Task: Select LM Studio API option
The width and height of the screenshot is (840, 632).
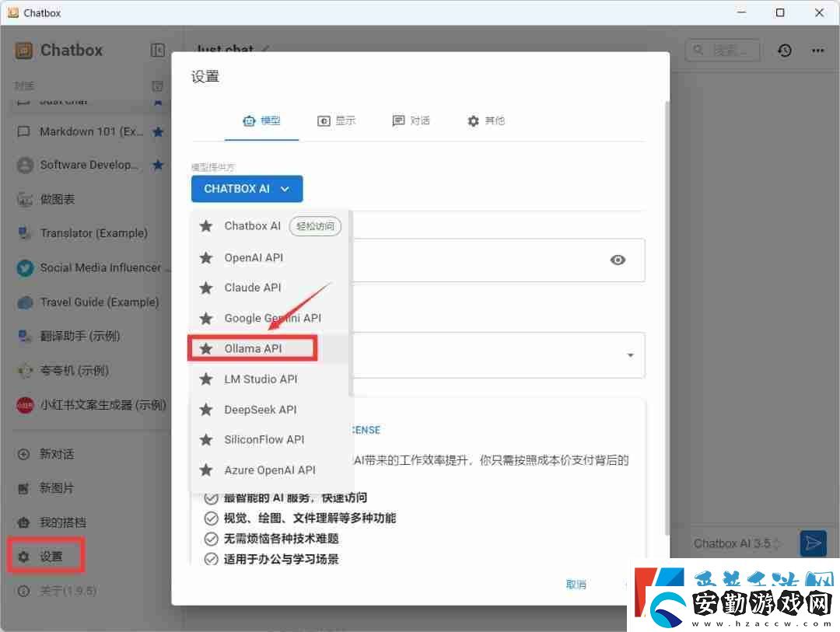Action: point(269,379)
